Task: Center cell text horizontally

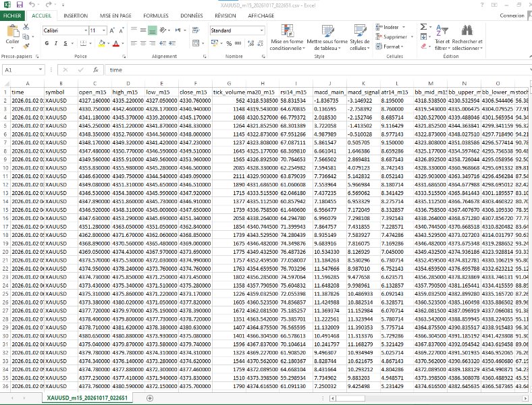Action: [143, 43]
